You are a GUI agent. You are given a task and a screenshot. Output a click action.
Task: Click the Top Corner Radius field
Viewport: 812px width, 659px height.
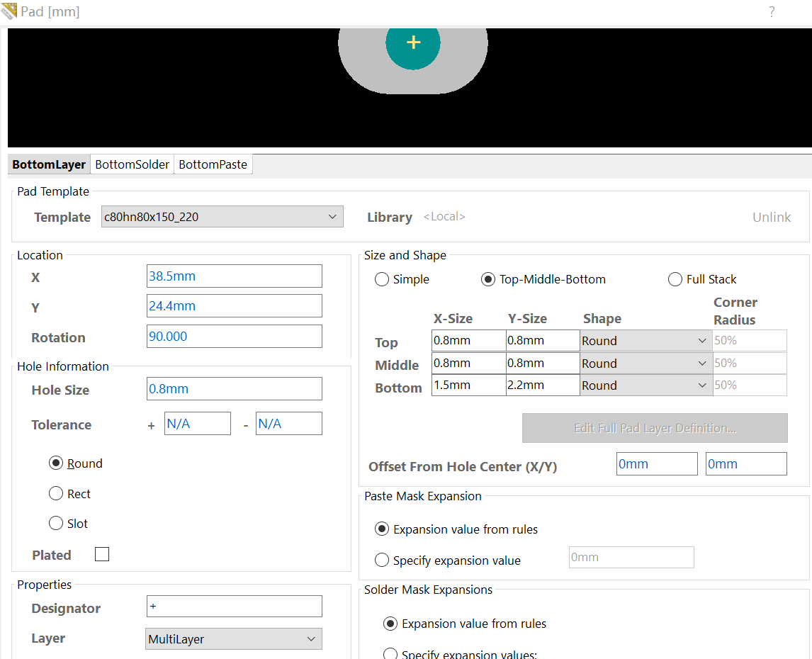click(750, 340)
